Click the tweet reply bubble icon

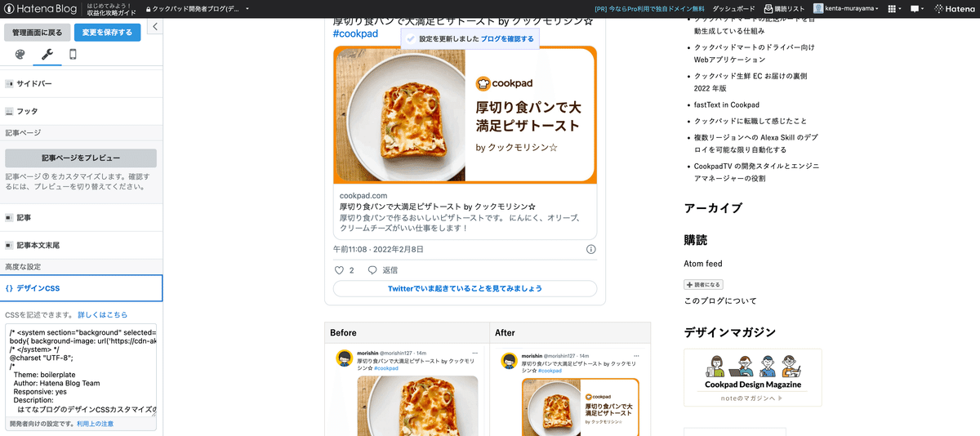coord(372,270)
